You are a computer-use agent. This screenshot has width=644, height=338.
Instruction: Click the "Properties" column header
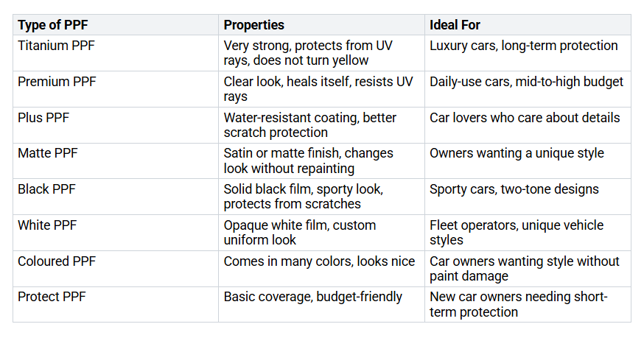[x=254, y=26]
